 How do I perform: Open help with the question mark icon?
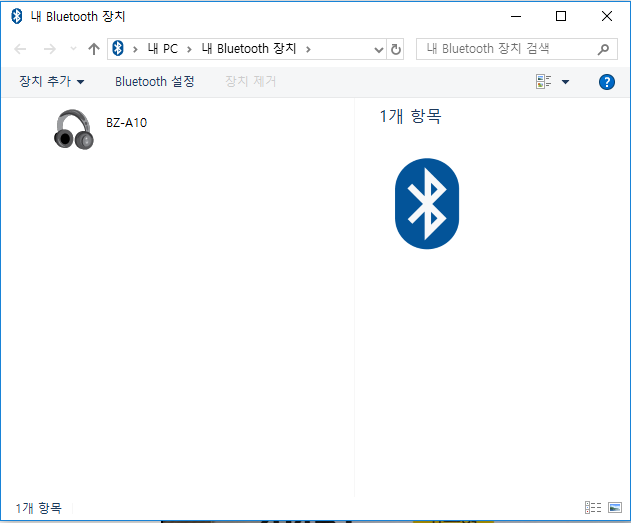tap(606, 82)
